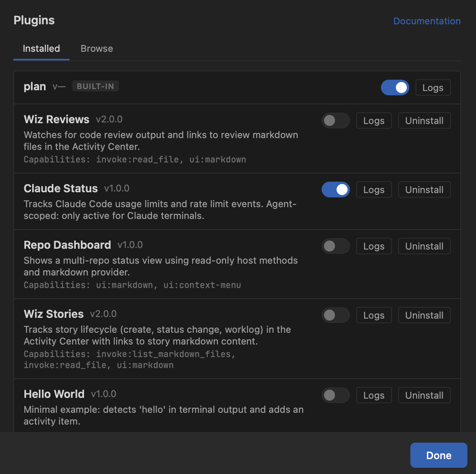This screenshot has height=474, width=476.
Task: Uninstall the Claude Status plugin
Action: 424,190
